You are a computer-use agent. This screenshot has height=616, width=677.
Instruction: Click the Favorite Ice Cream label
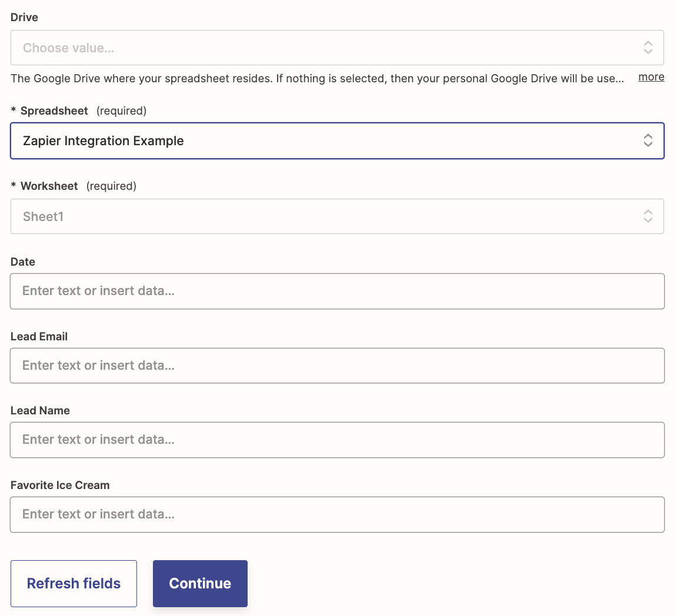click(60, 486)
